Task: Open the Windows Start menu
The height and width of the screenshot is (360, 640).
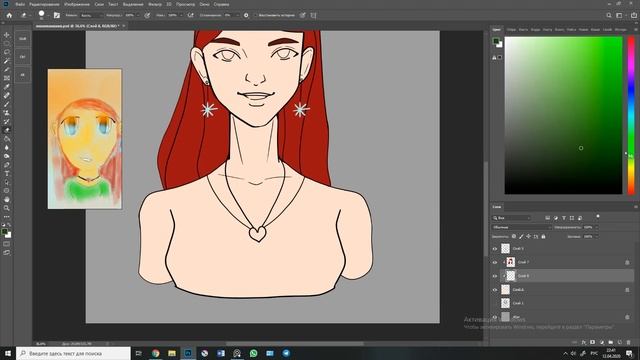Action: pyautogui.click(x=8, y=353)
